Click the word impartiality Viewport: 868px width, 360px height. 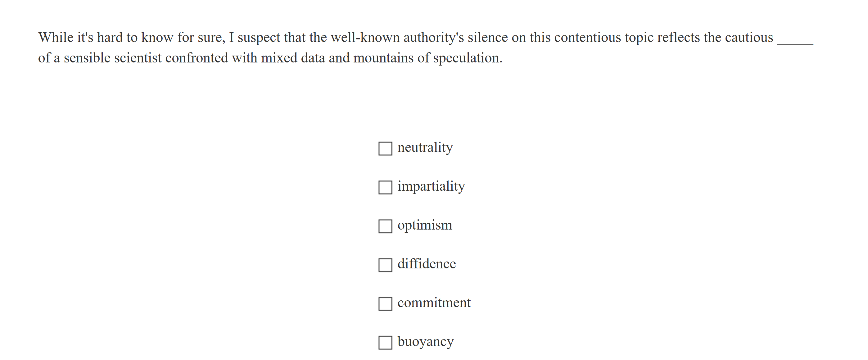pos(431,186)
